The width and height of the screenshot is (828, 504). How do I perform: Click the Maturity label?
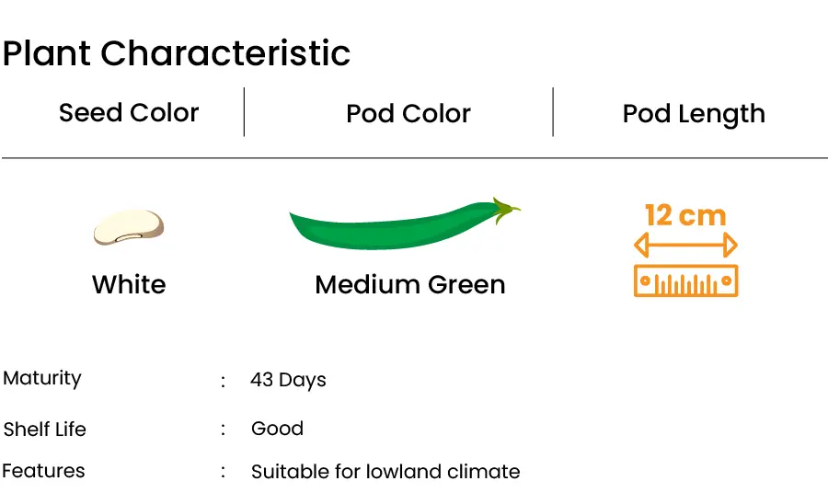(x=42, y=378)
